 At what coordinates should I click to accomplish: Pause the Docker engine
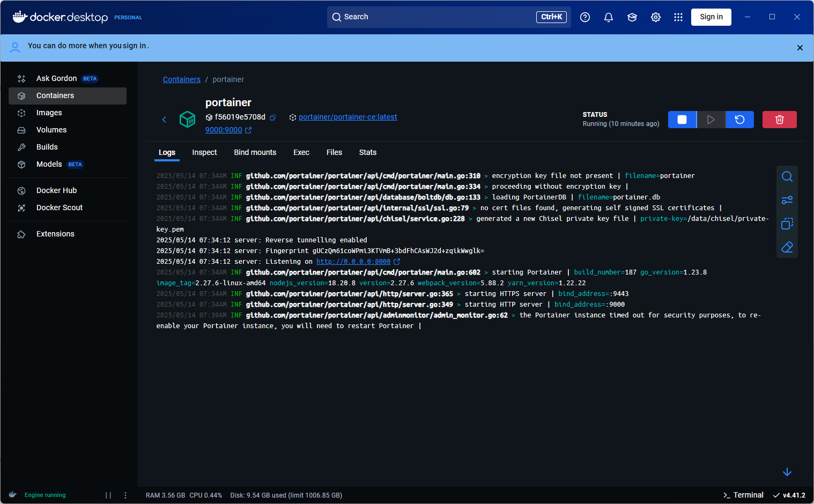108,495
